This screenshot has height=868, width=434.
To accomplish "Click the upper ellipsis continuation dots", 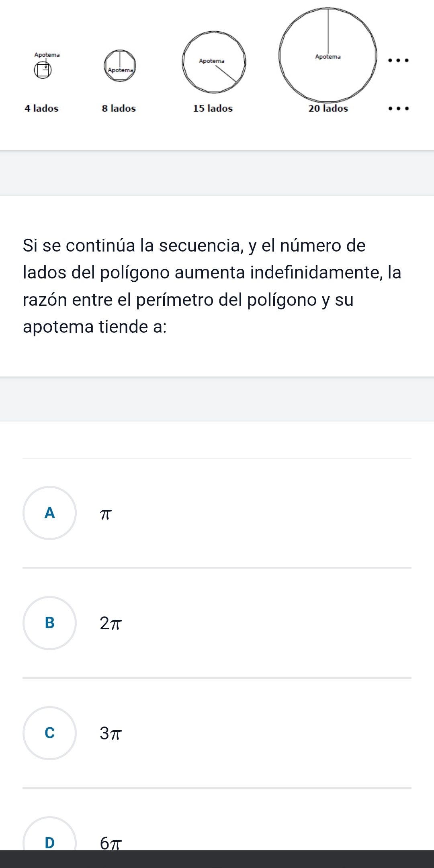I will pyautogui.click(x=398, y=59).
